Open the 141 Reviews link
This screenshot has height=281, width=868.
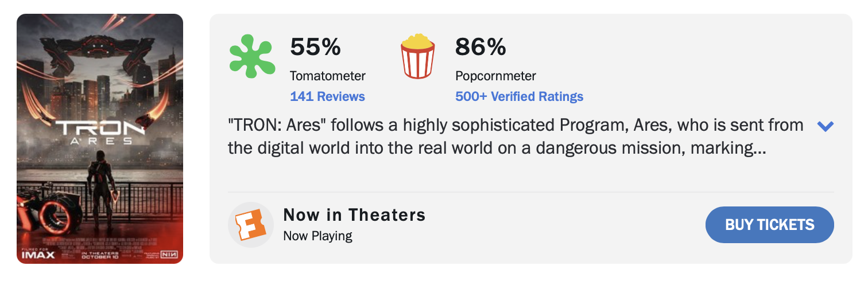point(327,96)
